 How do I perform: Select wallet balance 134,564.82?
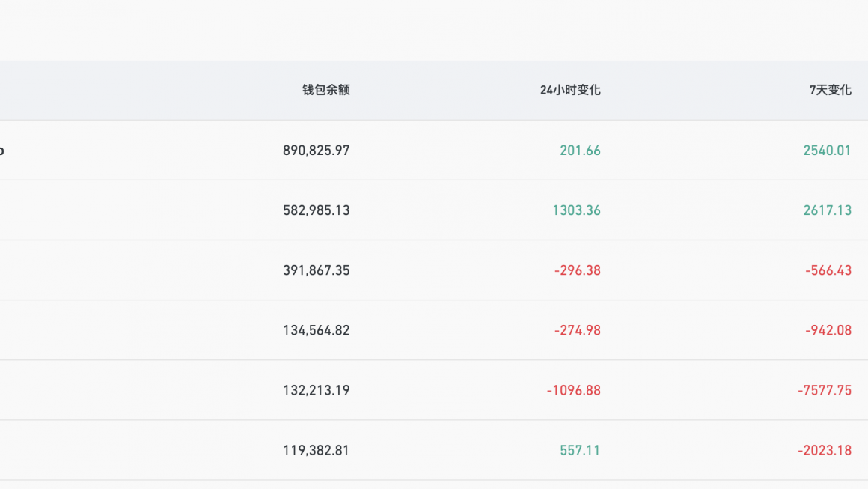[316, 330]
